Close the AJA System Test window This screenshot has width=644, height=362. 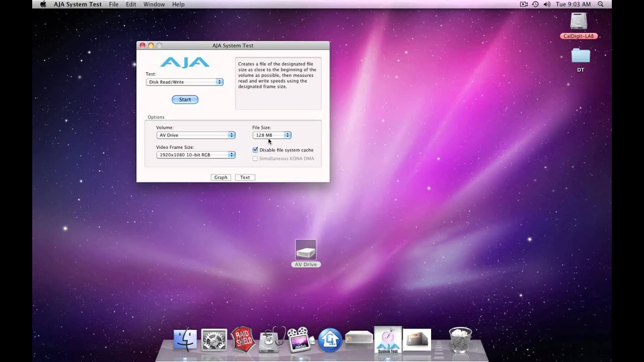(142, 45)
